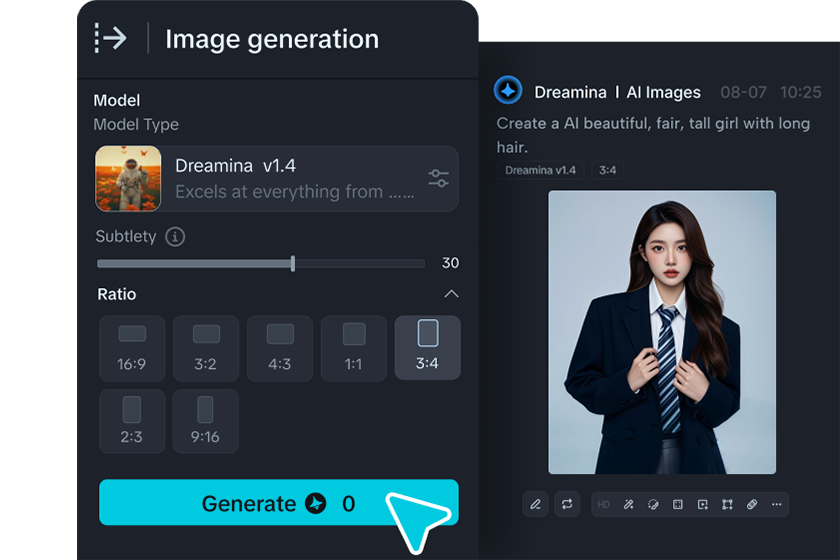Open the generated girl portrait image

click(662, 332)
